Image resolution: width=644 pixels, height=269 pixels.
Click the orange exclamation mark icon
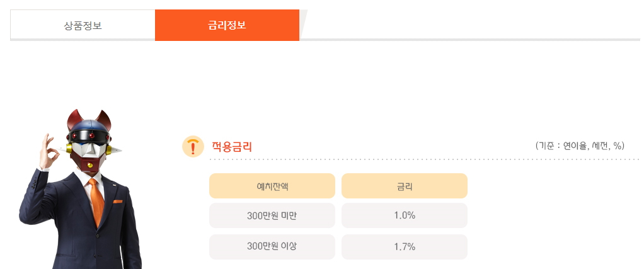192,146
